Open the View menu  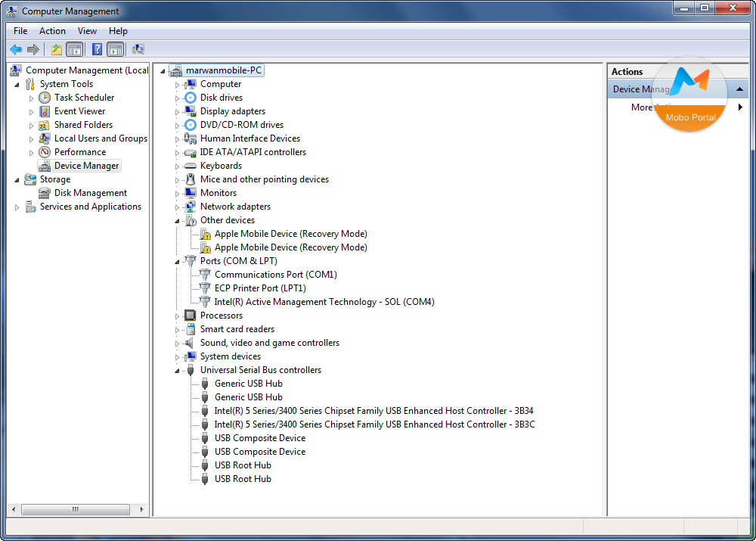[87, 31]
